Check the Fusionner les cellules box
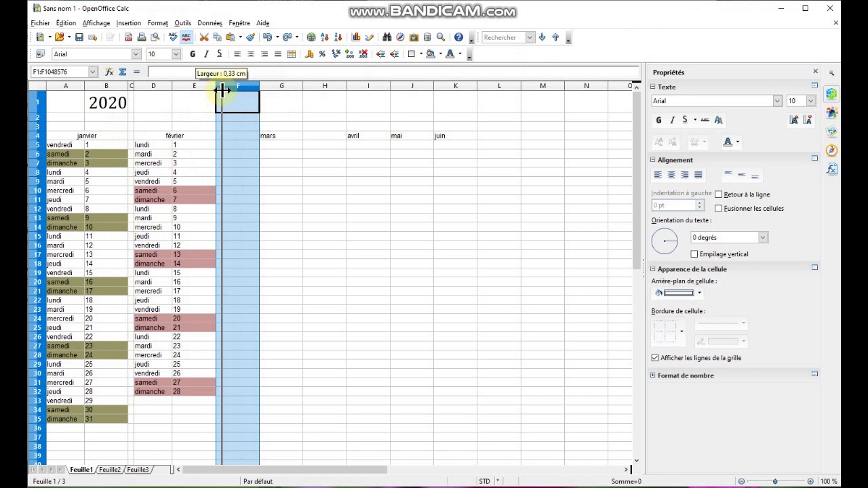Screen dimensions: 868x488 tap(718, 209)
